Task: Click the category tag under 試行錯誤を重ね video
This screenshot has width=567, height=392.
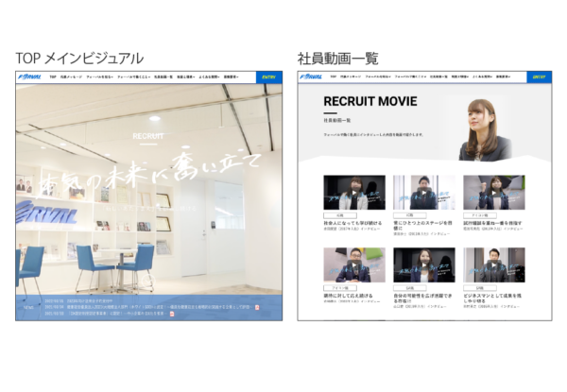Action: coord(480,215)
